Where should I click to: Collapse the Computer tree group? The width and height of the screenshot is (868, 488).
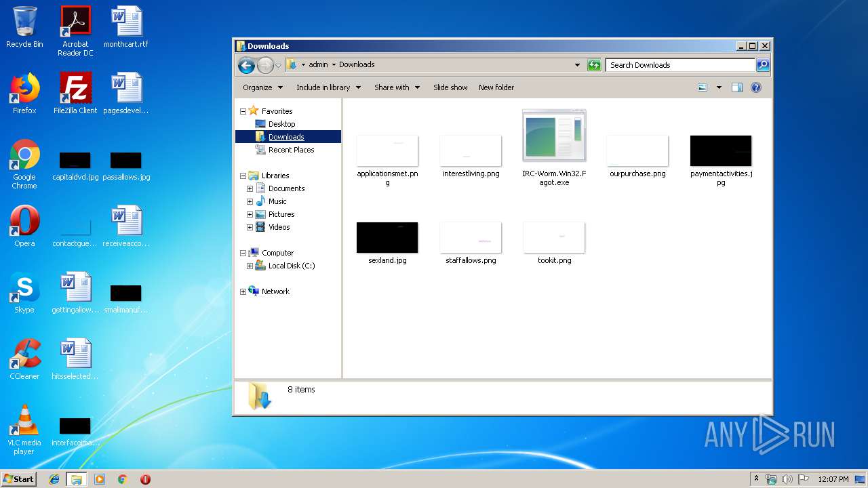point(243,253)
